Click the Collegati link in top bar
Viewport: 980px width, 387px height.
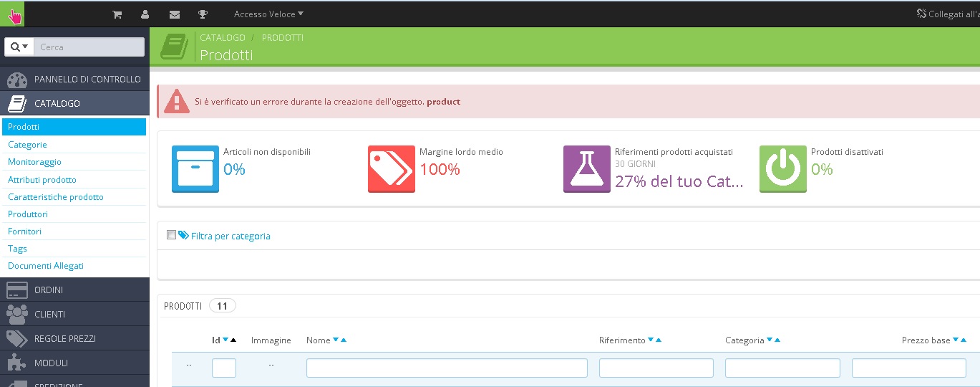click(948, 14)
